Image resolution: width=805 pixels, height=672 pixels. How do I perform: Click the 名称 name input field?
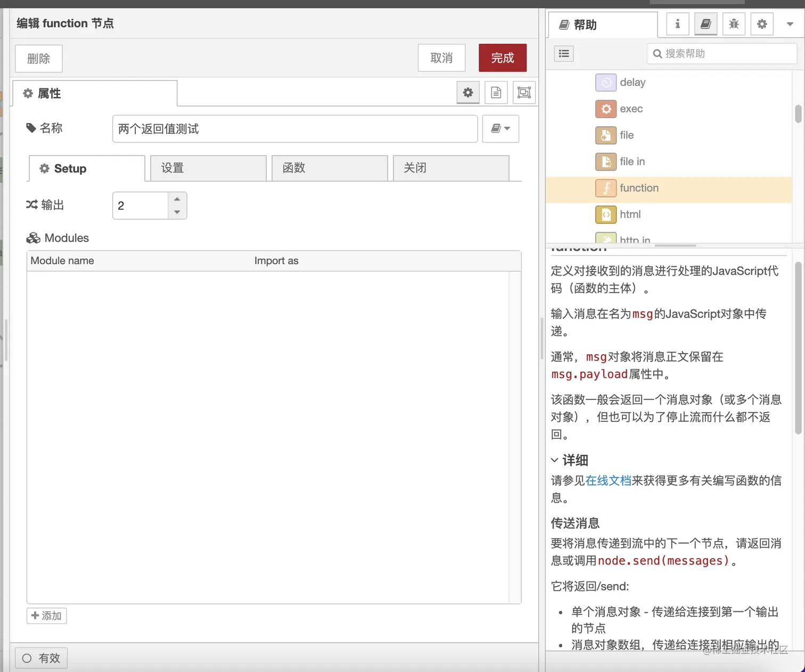(x=295, y=129)
